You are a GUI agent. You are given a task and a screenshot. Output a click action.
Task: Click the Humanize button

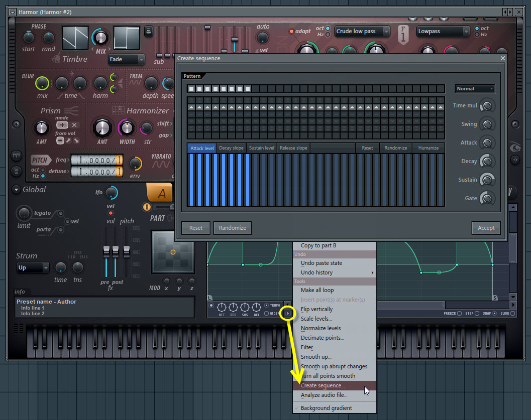point(429,148)
